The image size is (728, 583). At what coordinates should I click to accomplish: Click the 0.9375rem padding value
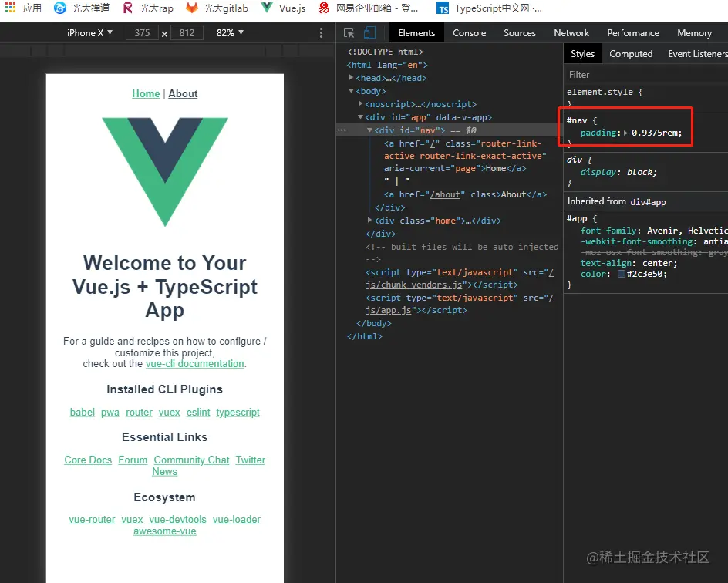tap(655, 133)
